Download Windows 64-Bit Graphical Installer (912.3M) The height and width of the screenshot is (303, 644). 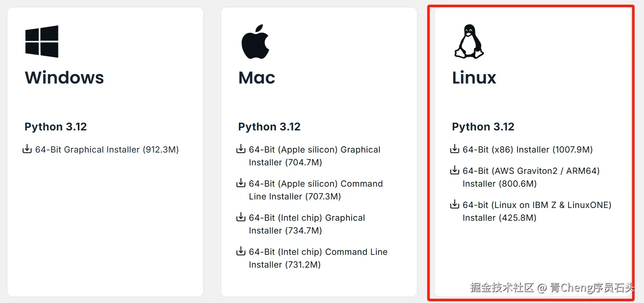click(x=107, y=150)
